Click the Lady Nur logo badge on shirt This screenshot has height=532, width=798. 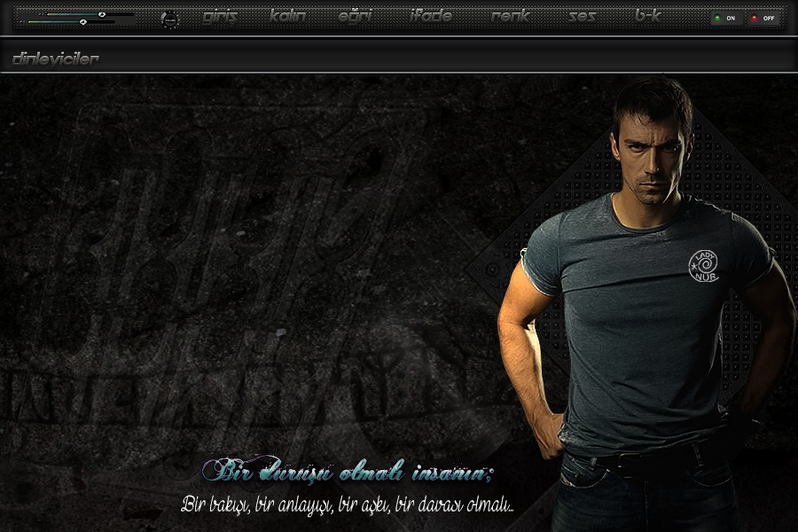point(704,265)
